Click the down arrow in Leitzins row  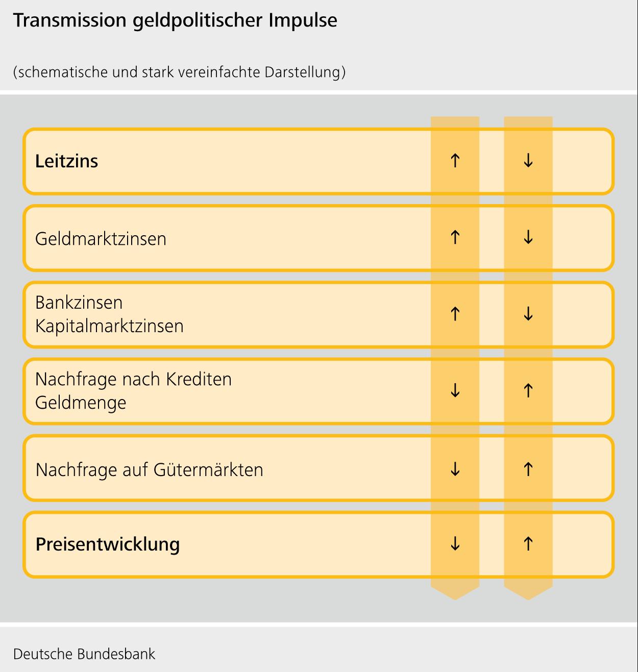tap(528, 161)
